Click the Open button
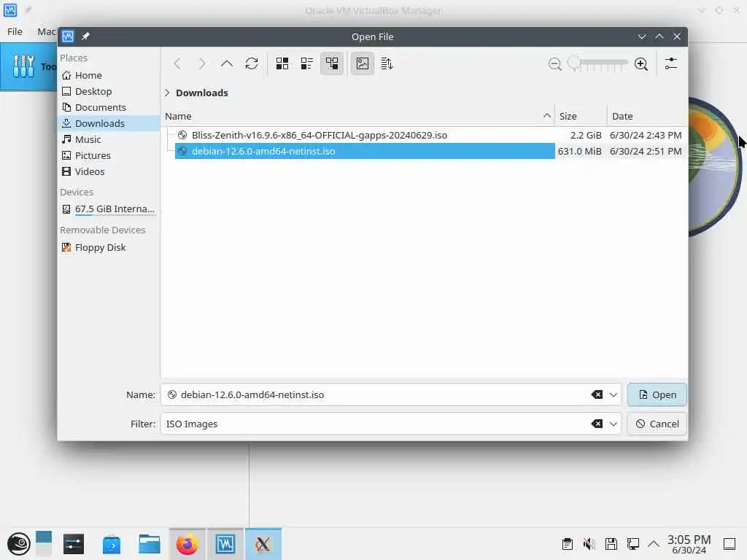The width and height of the screenshot is (747, 560). [657, 394]
